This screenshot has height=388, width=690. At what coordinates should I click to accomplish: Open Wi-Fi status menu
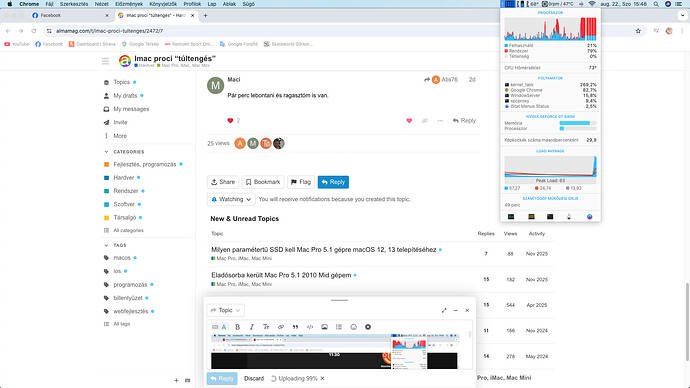(x=592, y=4)
